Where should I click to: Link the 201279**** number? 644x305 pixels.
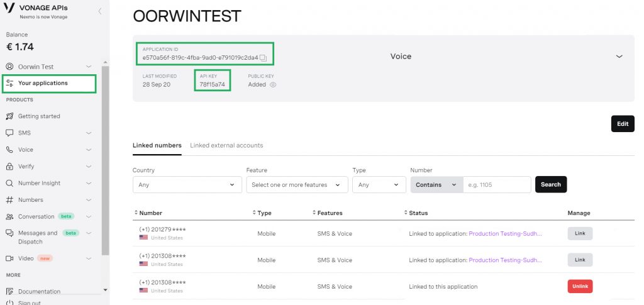point(580,233)
